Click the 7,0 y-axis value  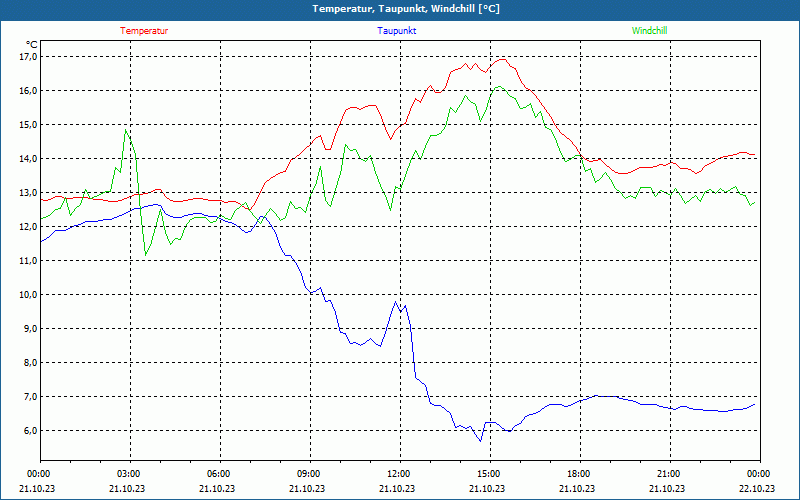tap(31, 396)
